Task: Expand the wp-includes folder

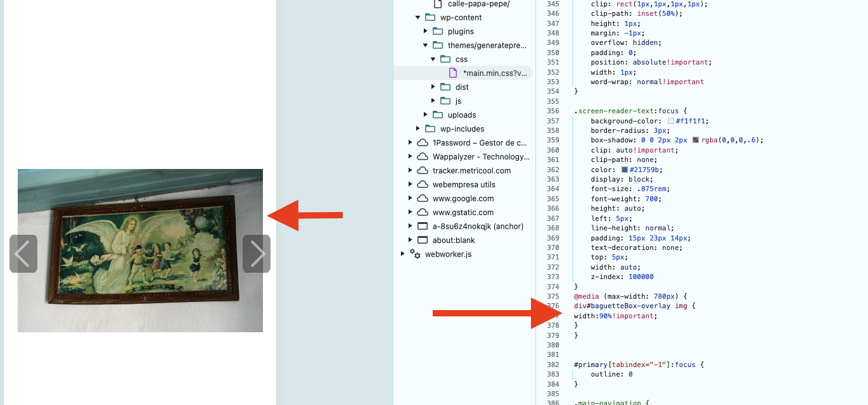Action: (418, 129)
